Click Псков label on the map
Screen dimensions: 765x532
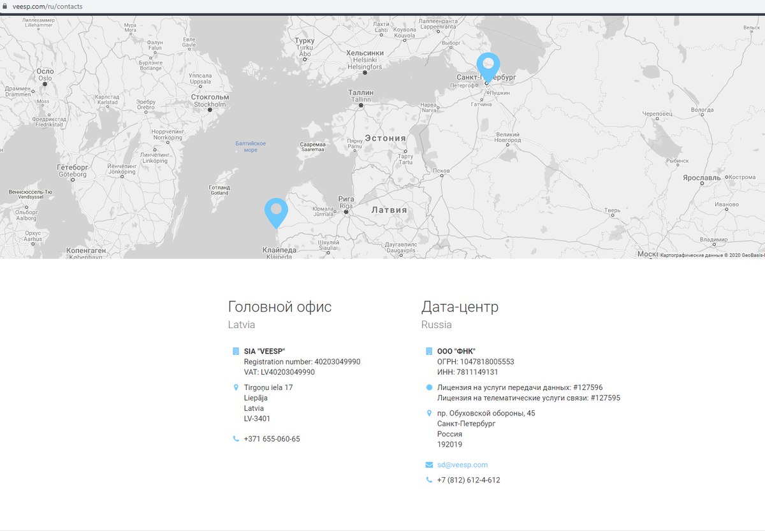pos(441,171)
